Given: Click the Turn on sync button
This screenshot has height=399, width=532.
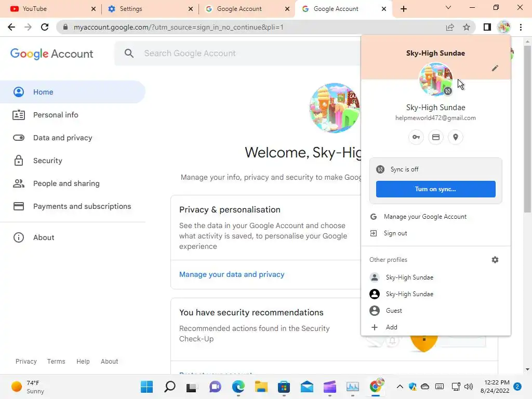Looking at the screenshot, I should click(x=436, y=189).
